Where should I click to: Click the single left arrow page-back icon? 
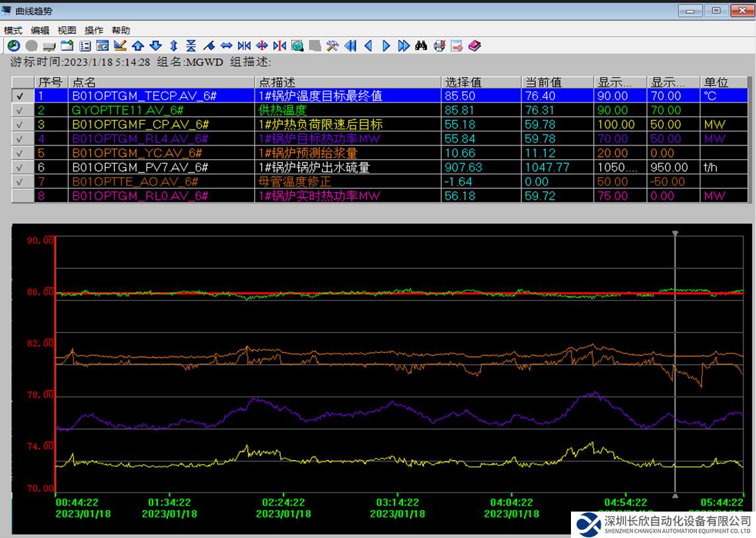tap(368, 46)
